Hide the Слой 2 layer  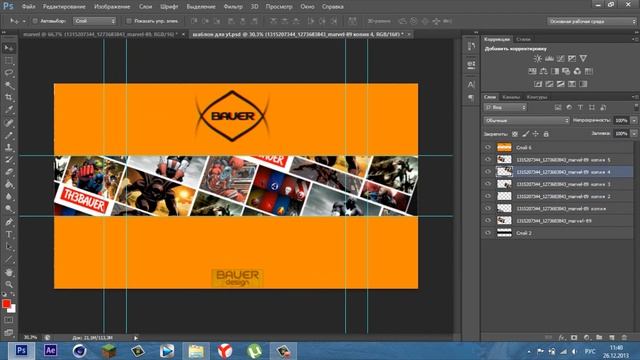click(x=488, y=233)
